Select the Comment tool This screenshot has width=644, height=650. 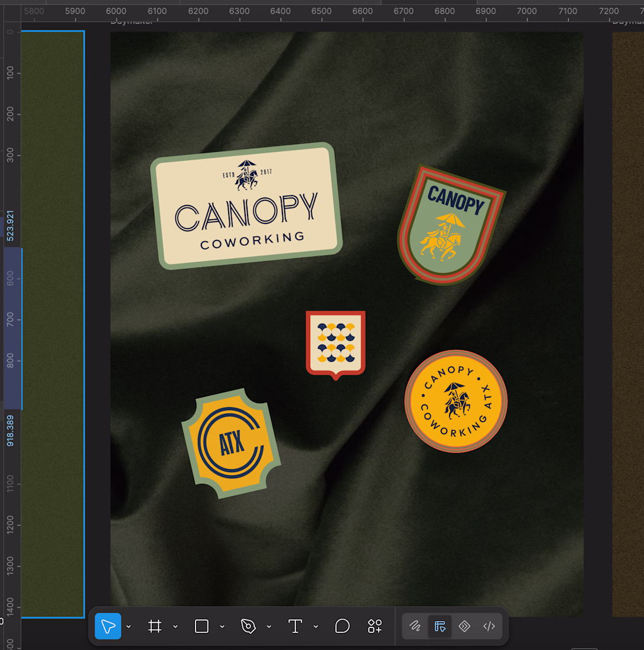point(342,626)
